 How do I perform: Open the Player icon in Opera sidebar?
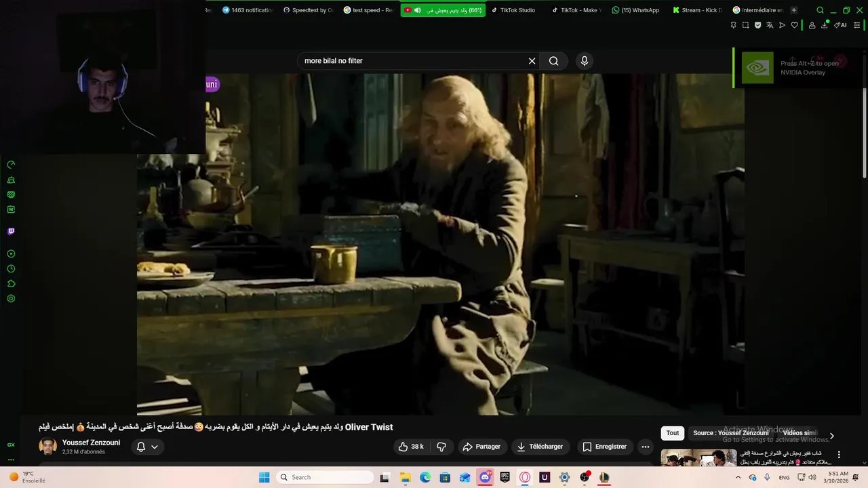(x=11, y=253)
